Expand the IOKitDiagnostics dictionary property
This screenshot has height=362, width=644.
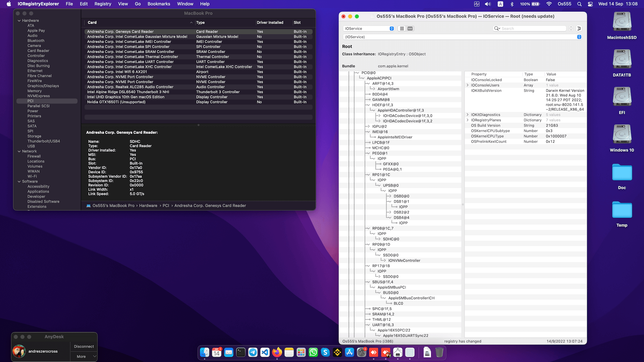click(468, 115)
